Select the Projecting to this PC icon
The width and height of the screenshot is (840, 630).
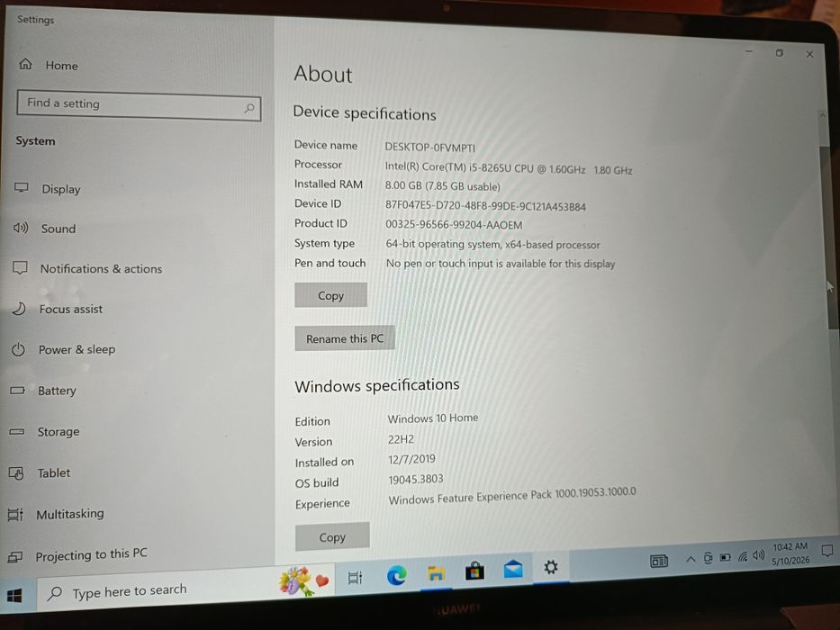14,557
